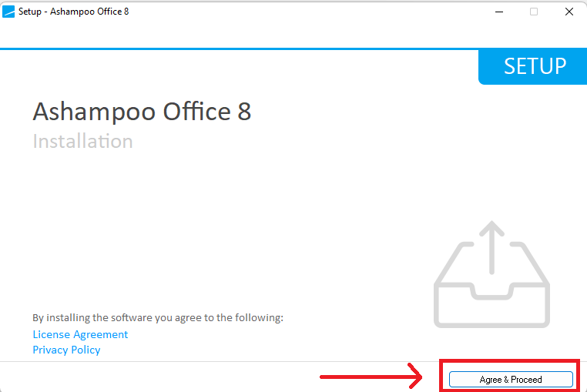Click the 'Installation' subtitle text

coord(82,141)
